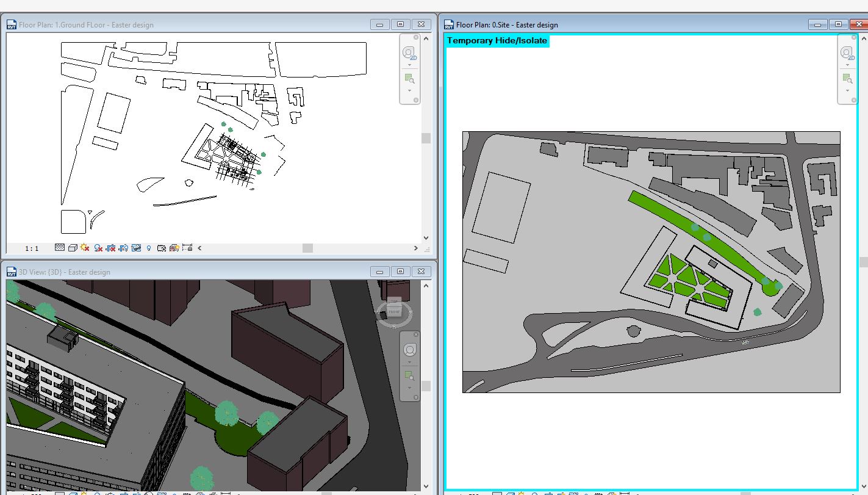The image size is (868, 495).
Task: Click the RVT icon of Ground Floor window
Action: 12,24
